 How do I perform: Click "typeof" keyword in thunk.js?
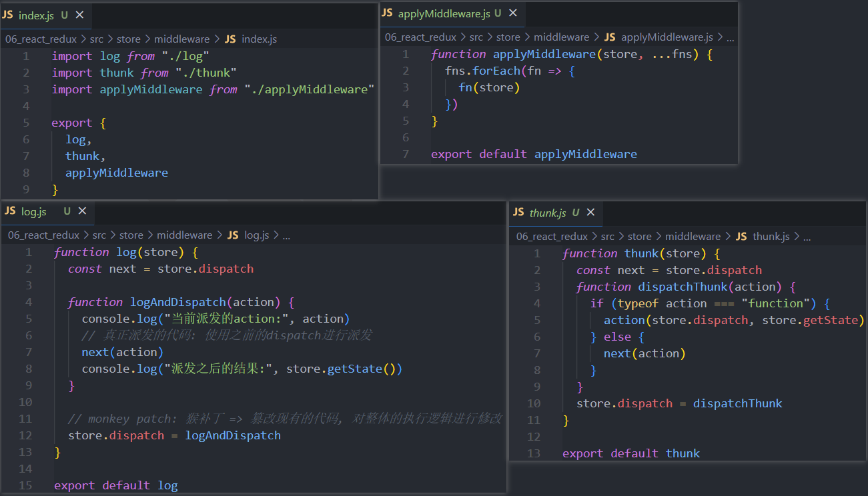pyautogui.click(x=638, y=303)
